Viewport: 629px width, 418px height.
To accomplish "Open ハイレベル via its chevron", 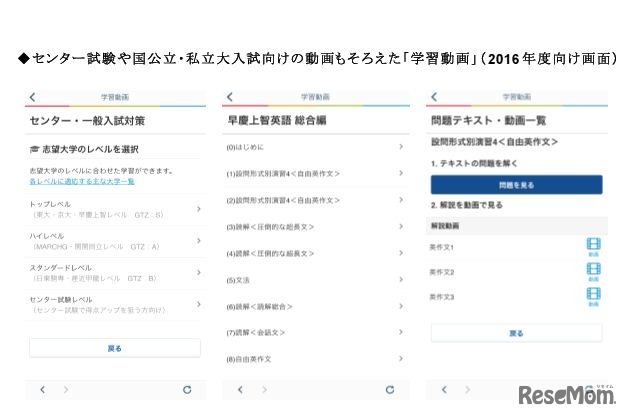I will click(x=199, y=241).
